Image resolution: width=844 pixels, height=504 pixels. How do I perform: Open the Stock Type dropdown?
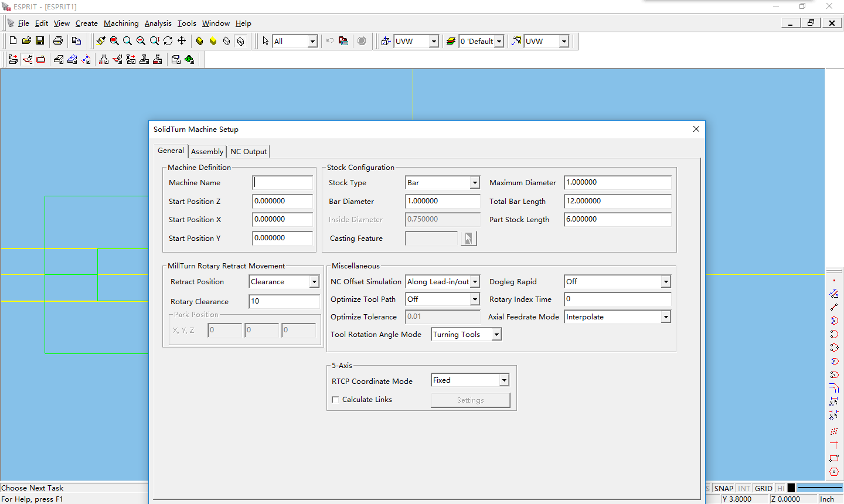click(x=475, y=183)
